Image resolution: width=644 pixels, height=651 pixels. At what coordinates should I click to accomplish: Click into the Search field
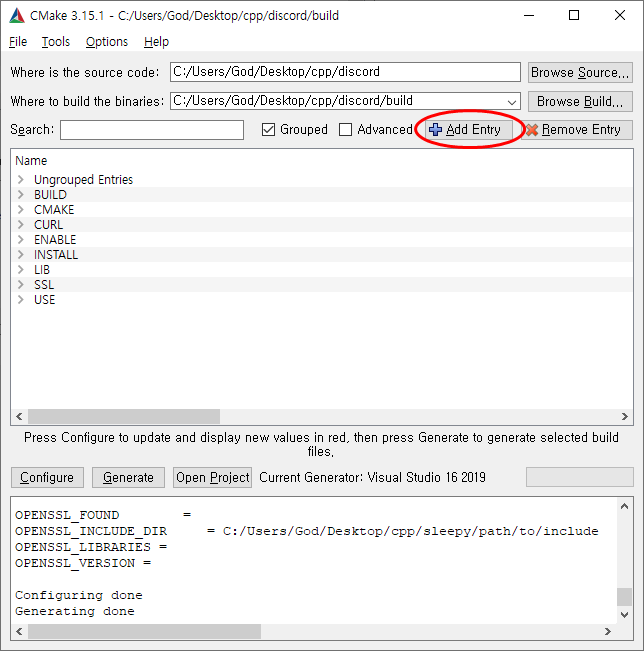click(x=152, y=130)
